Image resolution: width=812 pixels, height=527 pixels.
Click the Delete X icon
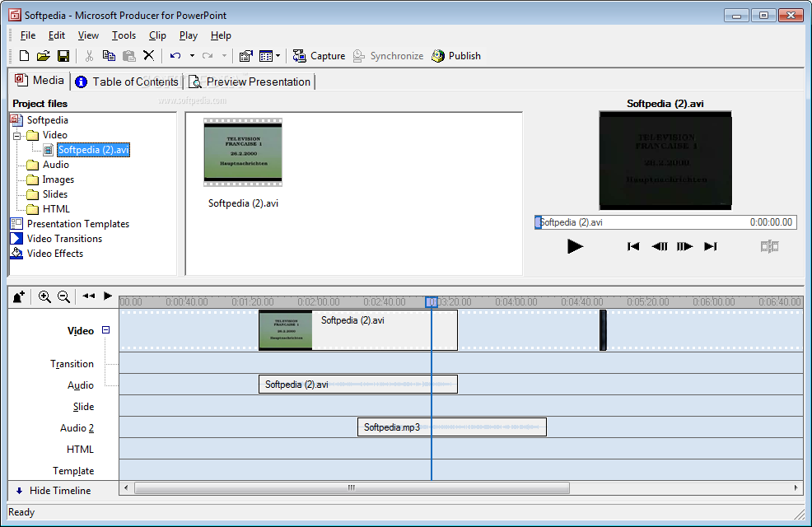[148, 56]
